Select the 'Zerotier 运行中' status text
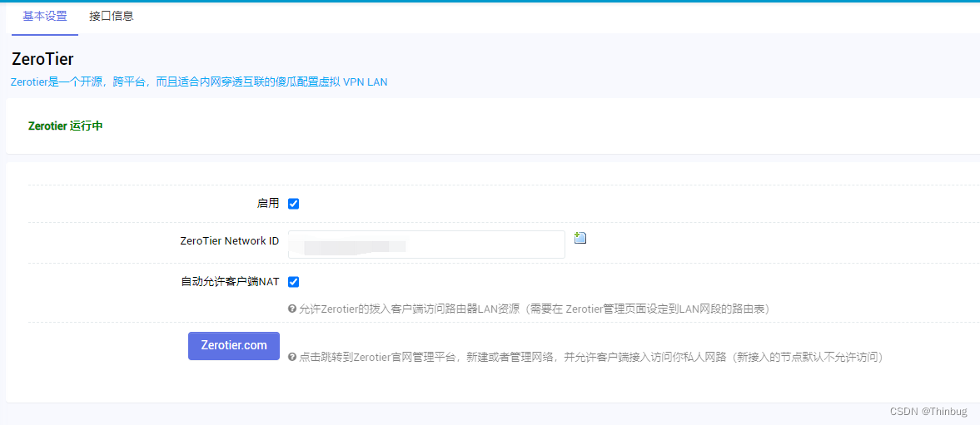980x425 pixels. pyautogui.click(x=66, y=126)
